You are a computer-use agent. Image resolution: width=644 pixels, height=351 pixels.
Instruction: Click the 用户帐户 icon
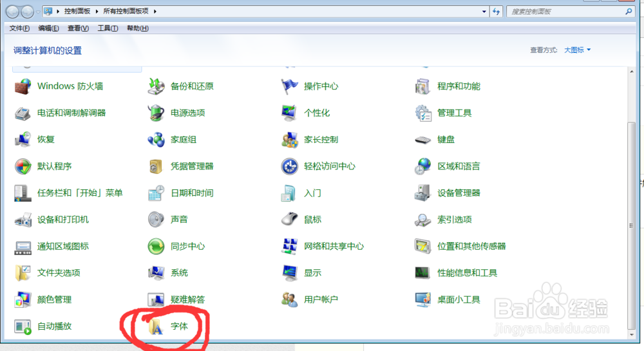tap(290, 299)
